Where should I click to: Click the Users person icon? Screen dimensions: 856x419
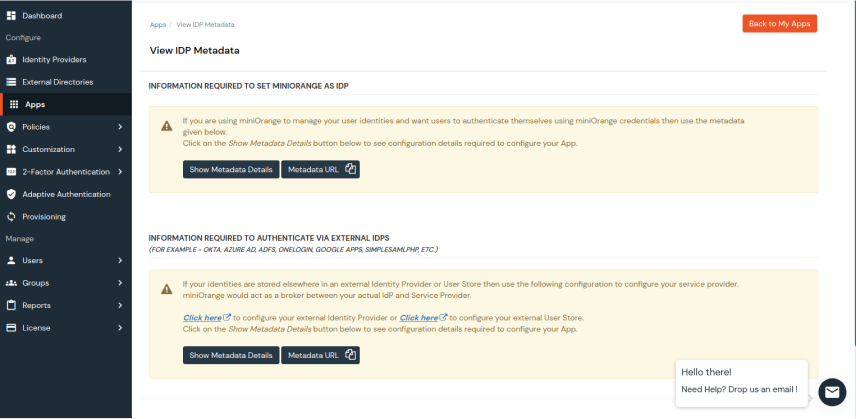11,260
